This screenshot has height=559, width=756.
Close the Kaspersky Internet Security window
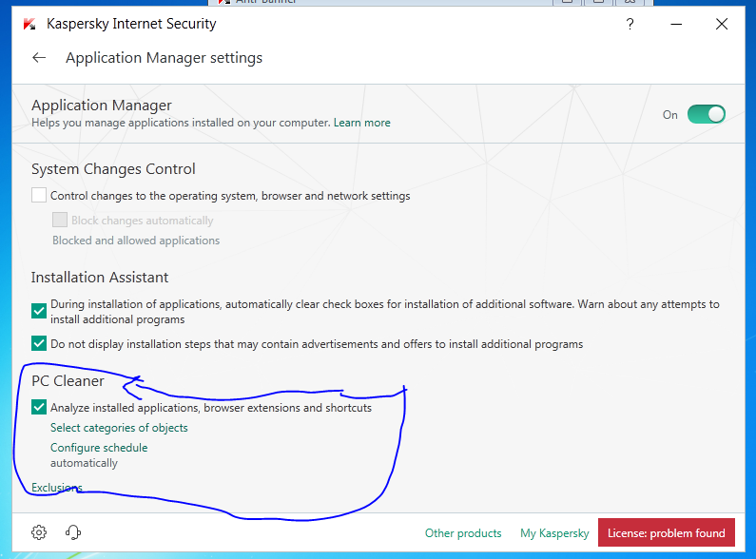click(722, 24)
